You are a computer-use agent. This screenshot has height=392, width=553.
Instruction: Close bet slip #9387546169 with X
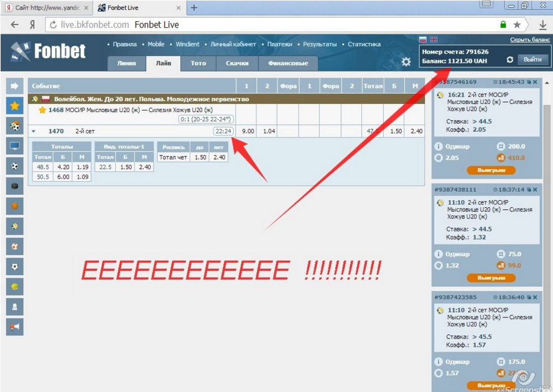[535, 82]
